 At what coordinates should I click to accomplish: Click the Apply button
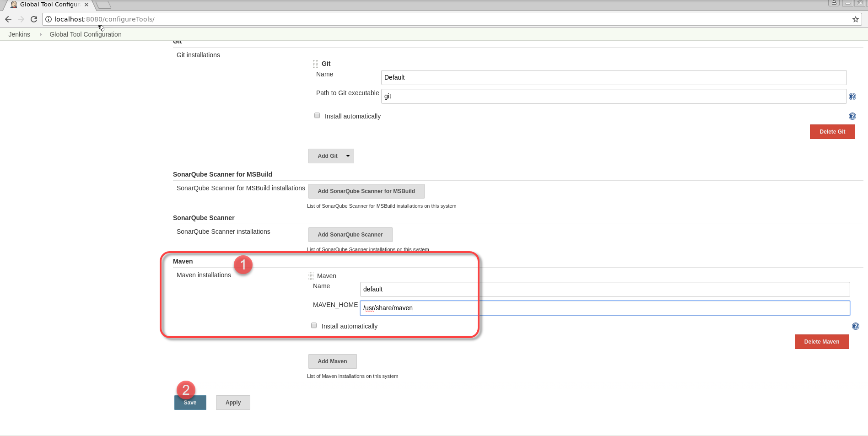tap(233, 403)
